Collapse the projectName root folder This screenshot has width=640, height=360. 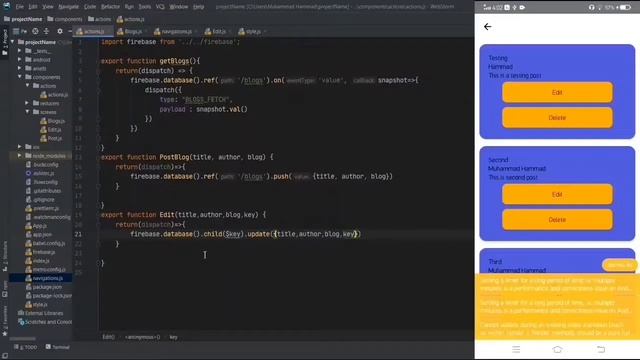pos(12,42)
